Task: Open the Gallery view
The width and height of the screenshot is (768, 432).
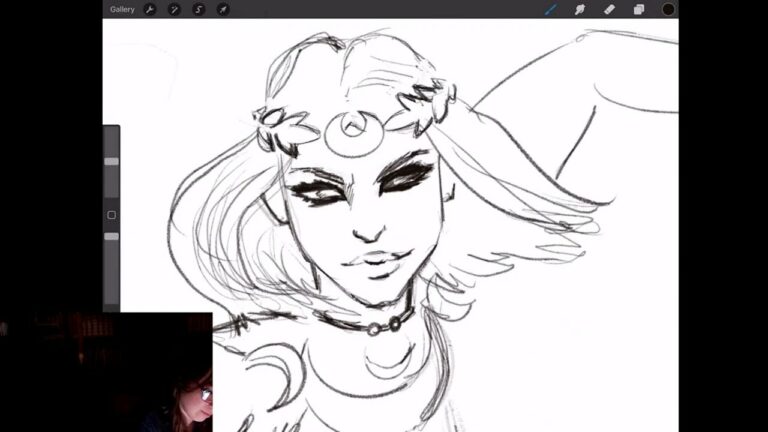Action: 122,9
